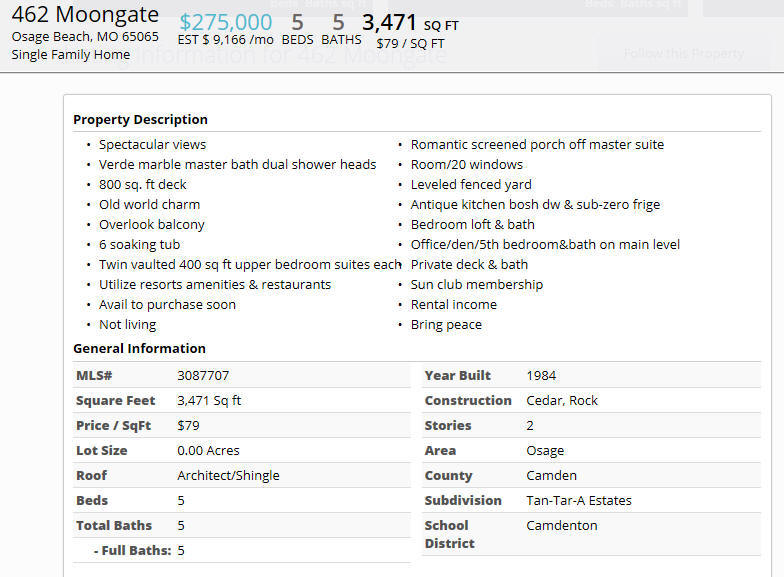Click Area value 'Osage'

[545, 450]
